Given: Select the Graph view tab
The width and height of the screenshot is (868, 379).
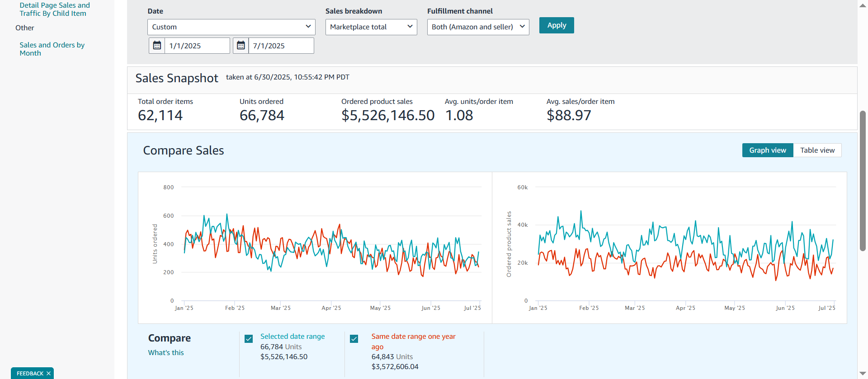Looking at the screenshot, I should tap(767, 150).
